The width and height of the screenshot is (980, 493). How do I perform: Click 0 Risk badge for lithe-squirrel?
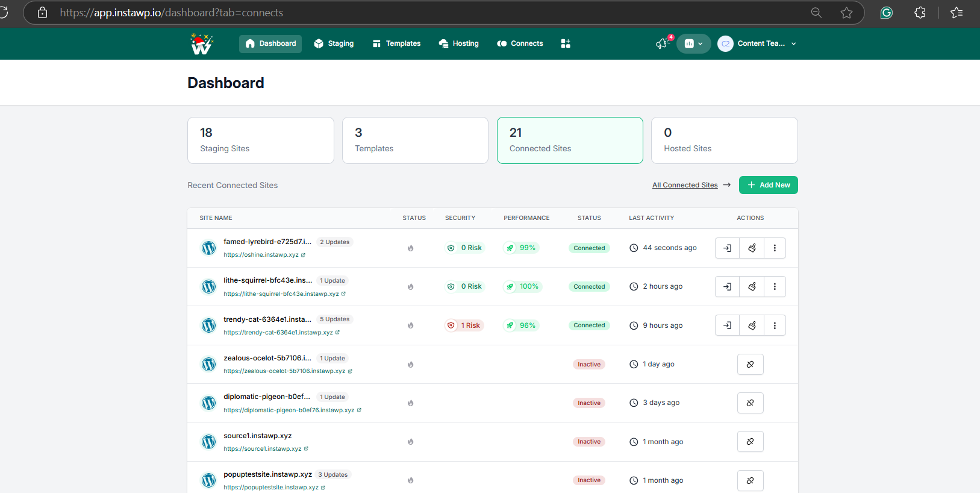tap(464, 286)
